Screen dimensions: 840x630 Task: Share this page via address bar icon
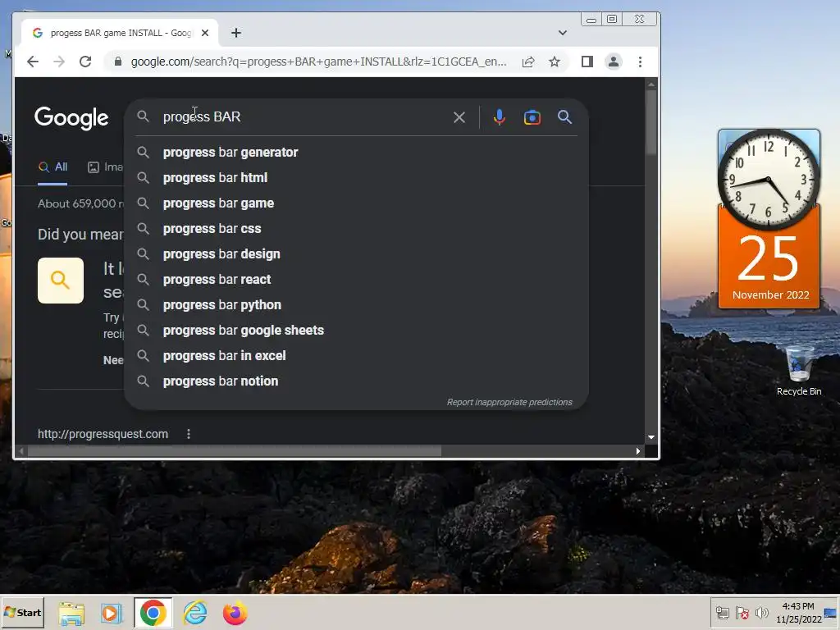coord(528,62)
